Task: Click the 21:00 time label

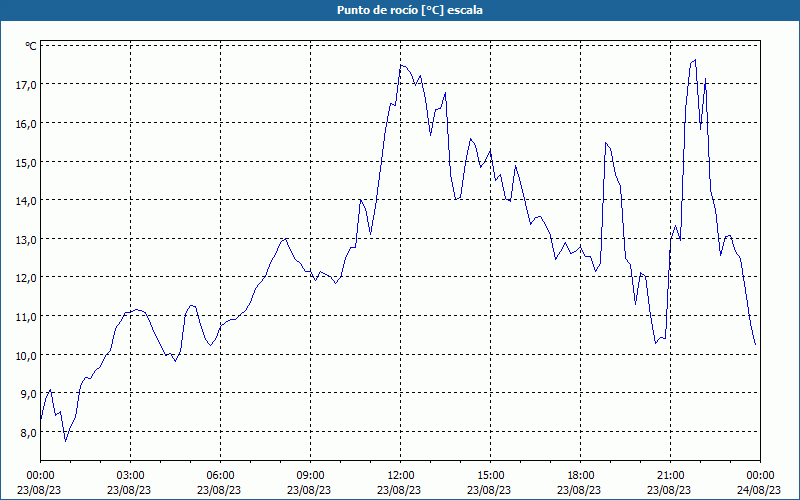Action: pos(670,476)
